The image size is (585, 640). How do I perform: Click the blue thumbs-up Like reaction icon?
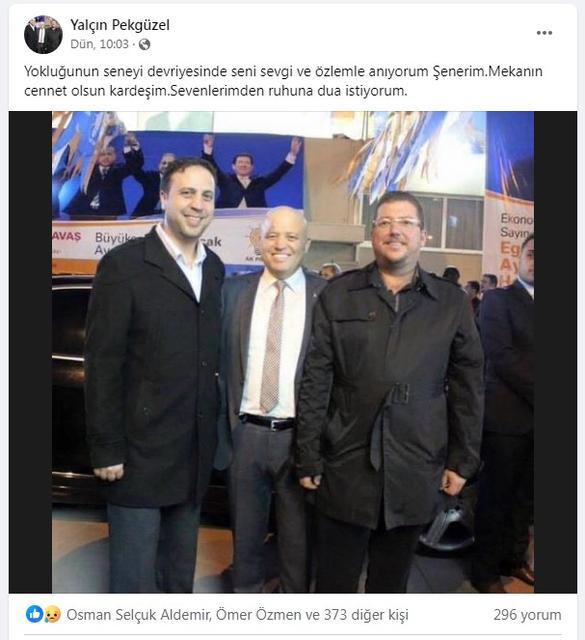tap(34, 614)
